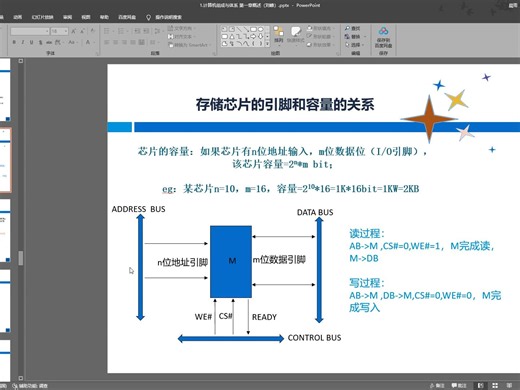Select the right arrow shape in gallery
The height and width of the screenshot is (390, 520).
[x=253, y=36]
